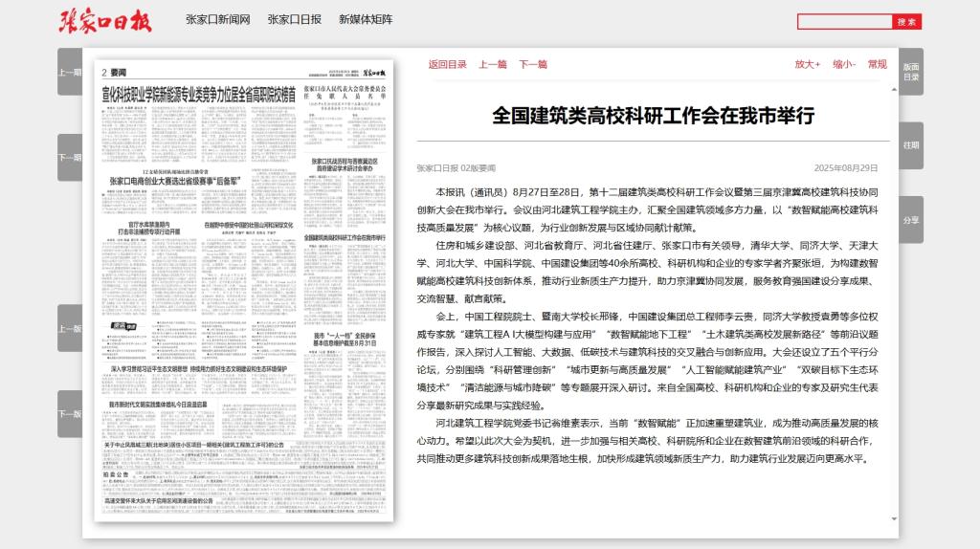Open previous page 上一版
The width and height of the screenshot is (980, 549).
[x=70, y=328]
